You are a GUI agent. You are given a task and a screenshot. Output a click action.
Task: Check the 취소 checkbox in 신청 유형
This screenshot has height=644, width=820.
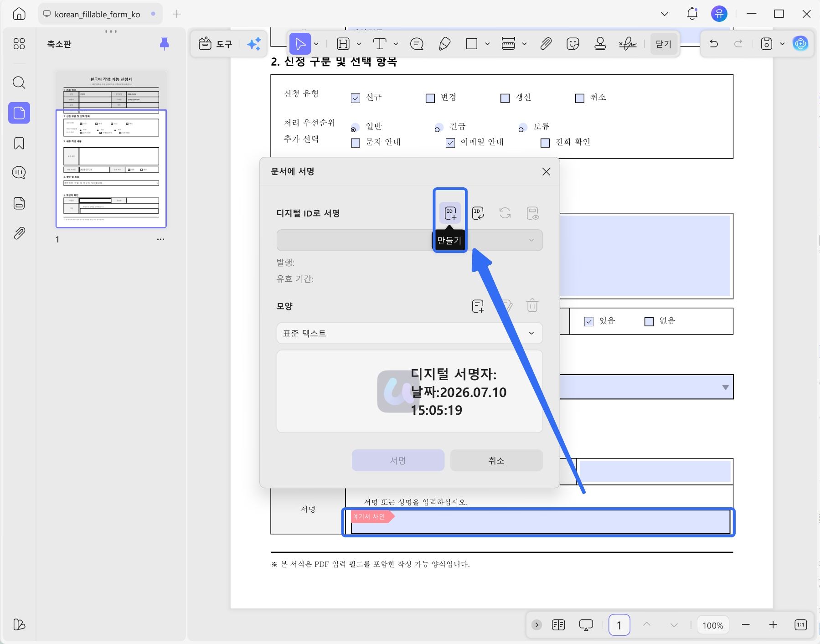[x=580, y=98]
